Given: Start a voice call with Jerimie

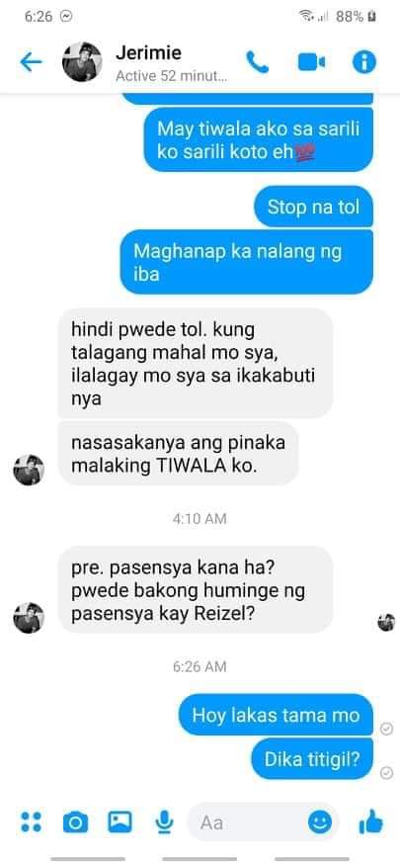Looking at the screenshot, I should pos(257,62).
